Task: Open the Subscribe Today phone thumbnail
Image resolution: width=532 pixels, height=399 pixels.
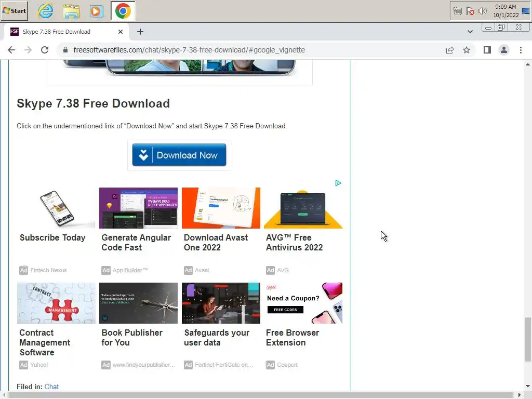Action: pos(56,208)
